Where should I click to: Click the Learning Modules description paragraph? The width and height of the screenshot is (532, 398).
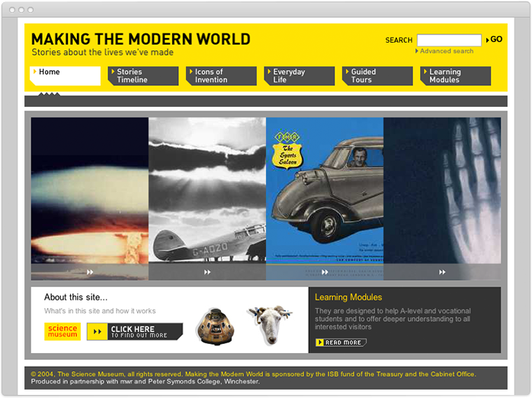coord(393,319)
